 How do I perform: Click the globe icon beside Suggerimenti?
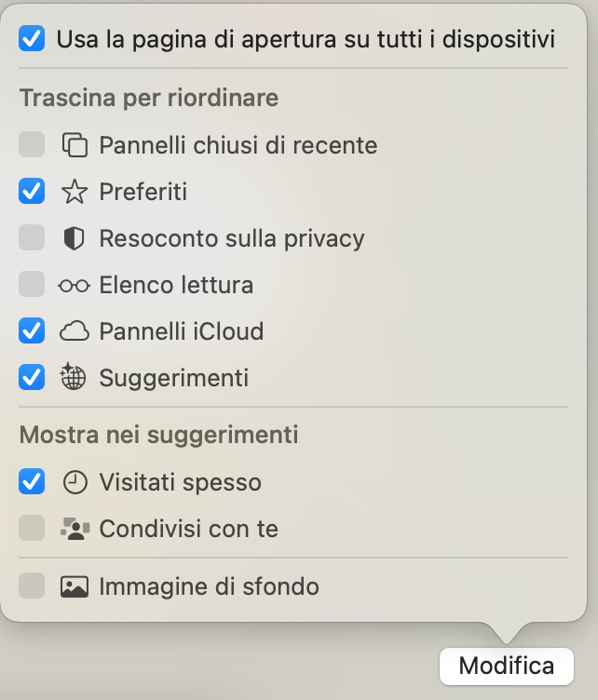click(x=74, y=378)
